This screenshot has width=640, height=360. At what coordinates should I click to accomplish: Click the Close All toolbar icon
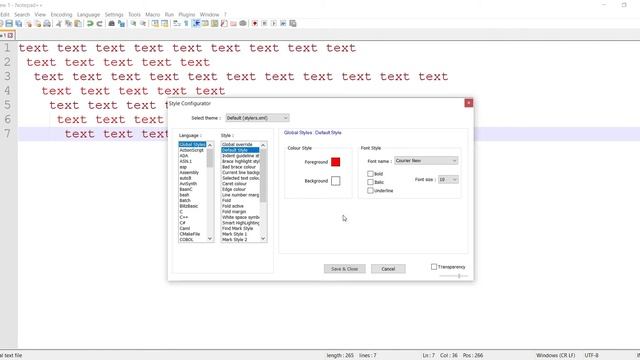pyautogui.click(x=38, y=24)
